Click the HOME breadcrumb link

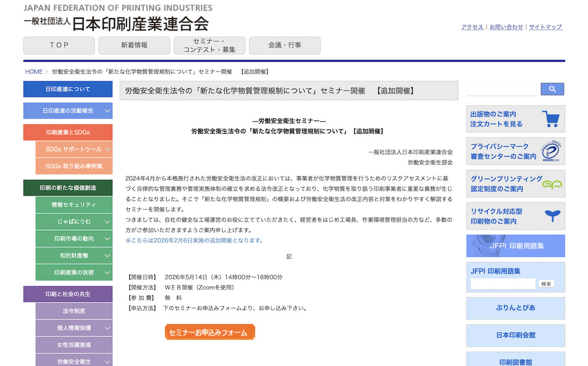34,72
